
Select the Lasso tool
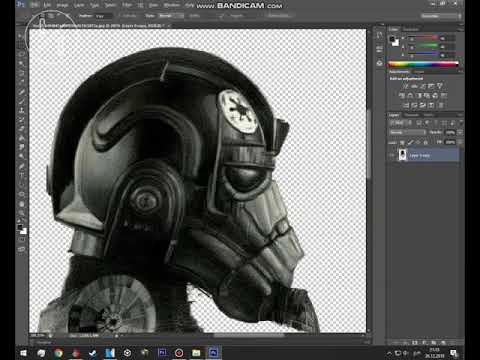[21, 54]
